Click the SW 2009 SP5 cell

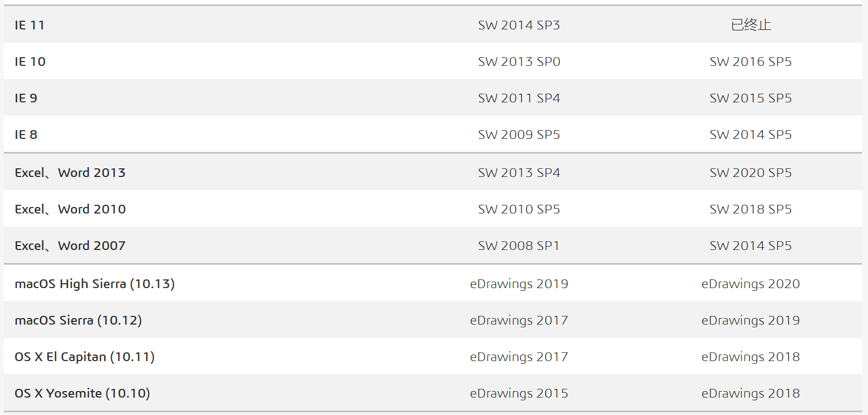518,135
